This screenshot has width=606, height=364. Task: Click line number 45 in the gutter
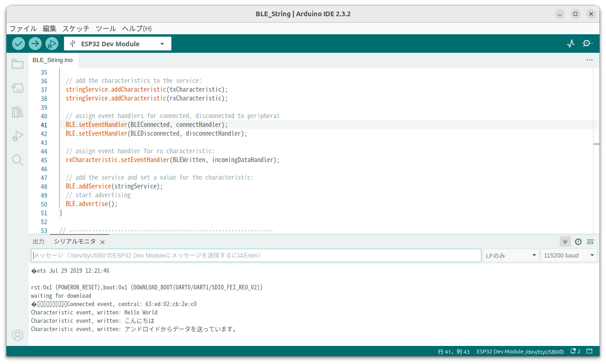pos(44,160)
